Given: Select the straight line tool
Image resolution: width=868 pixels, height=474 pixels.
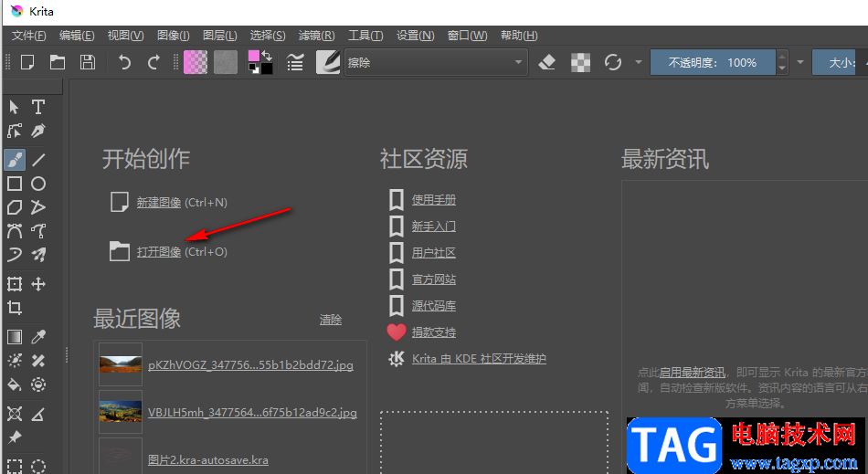Looking at the screenshot, I should coord(38,160).
